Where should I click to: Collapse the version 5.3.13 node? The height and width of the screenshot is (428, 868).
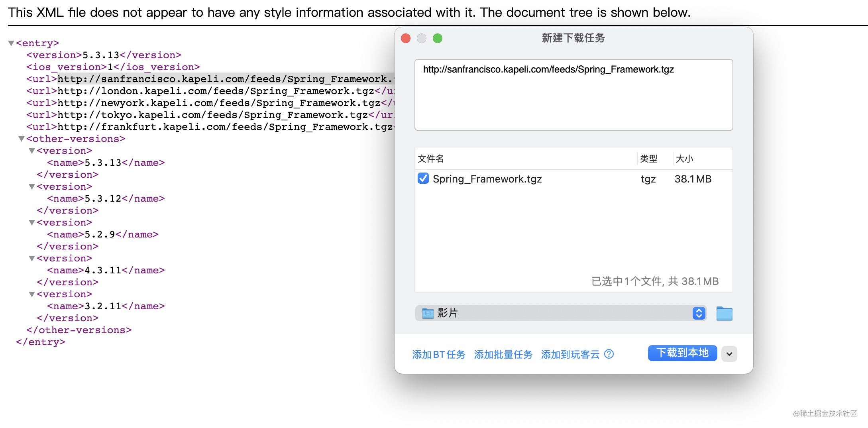pyautogui.click(x=32, y=151)
